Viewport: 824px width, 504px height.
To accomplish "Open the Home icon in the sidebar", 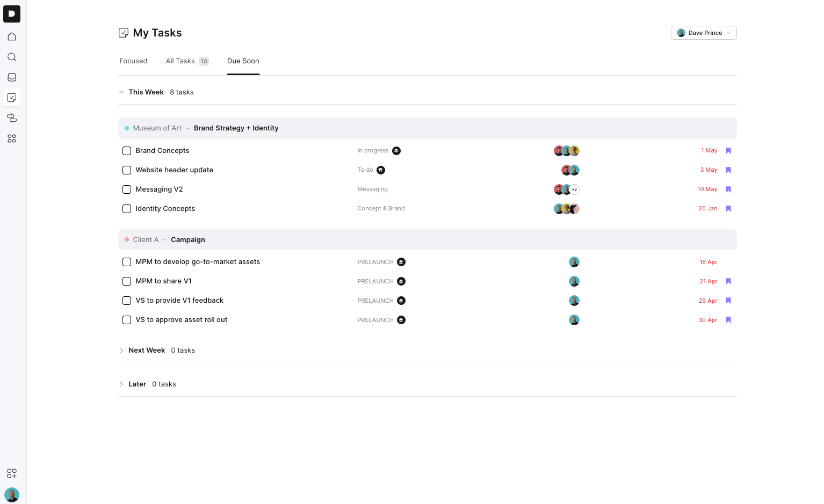I will 12,36.
